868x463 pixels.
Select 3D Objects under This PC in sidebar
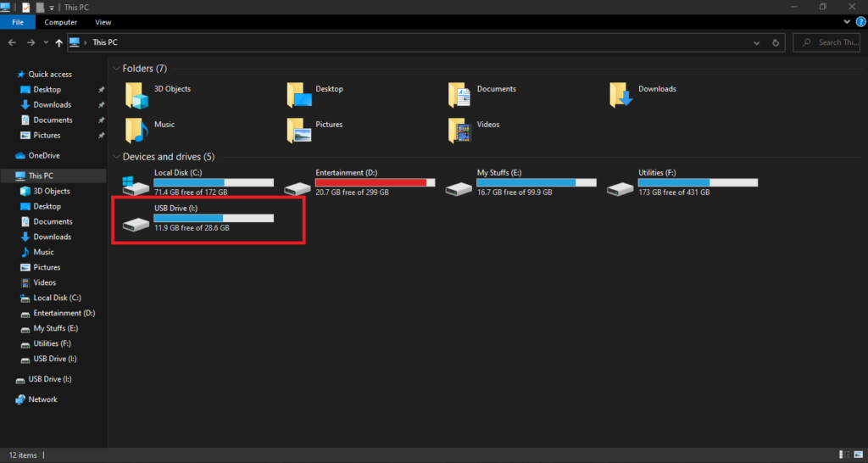pyautogui.click(x=53, y=191)
